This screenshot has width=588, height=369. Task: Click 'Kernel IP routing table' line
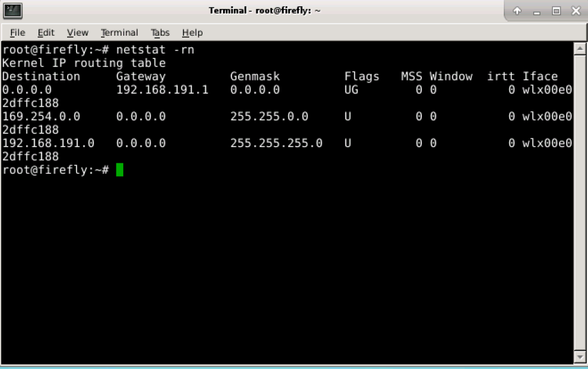click(x=84, y=63)
